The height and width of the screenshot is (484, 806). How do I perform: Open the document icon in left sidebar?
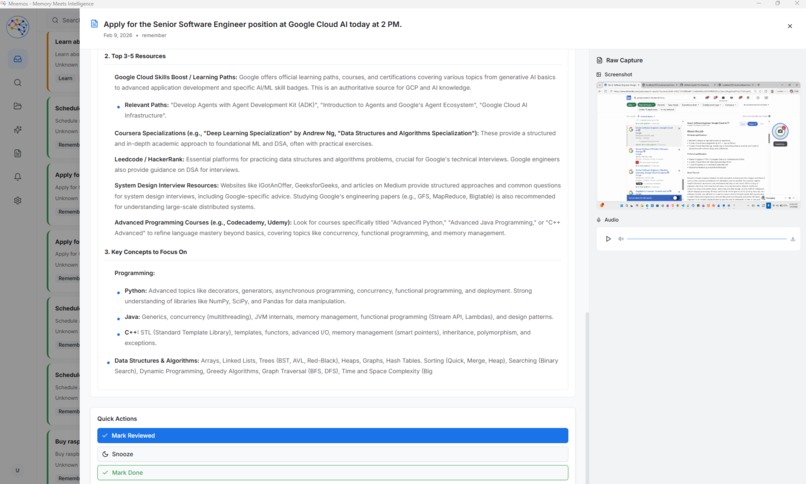pyautogui.click(x=17, y=153)
